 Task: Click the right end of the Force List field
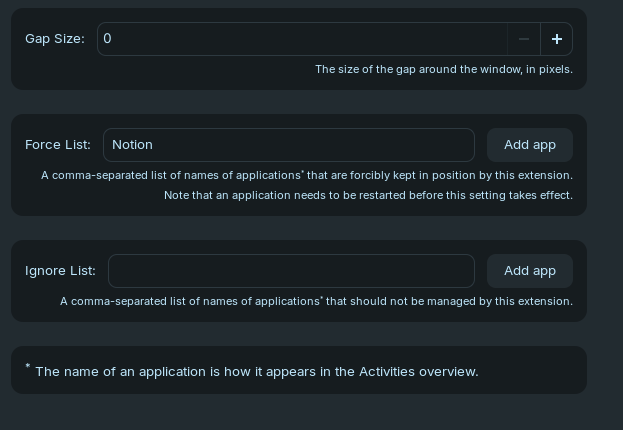[460, 145]
